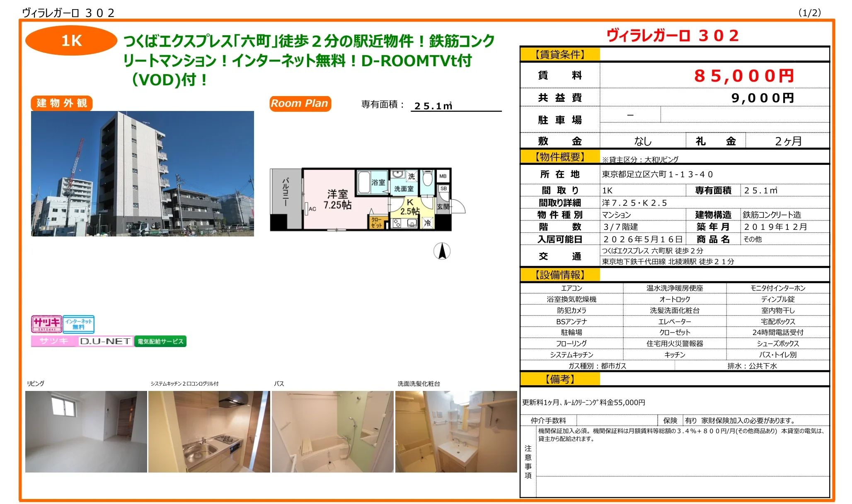This screenshot has width=852, height=504.
Task: Open the バス bathroom photo
Action: click(332, 432)
